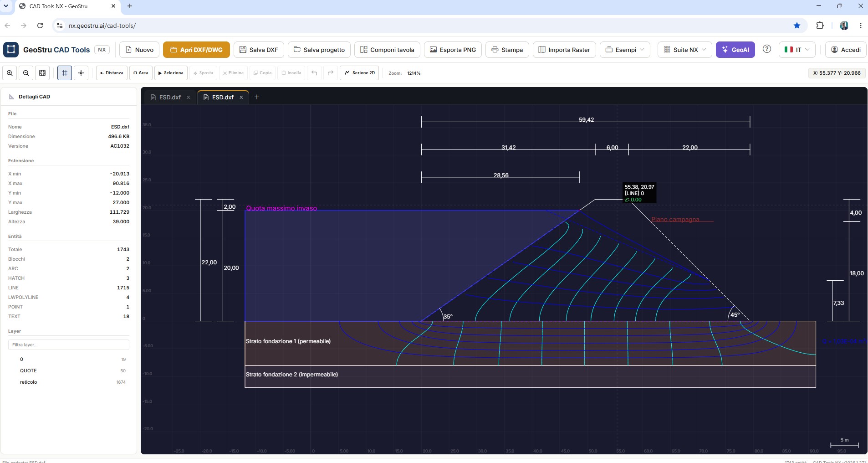The width and height of the screenshot is (868, 463).
Task: Open the IT language dropdown
Action: tap(797, 50)
